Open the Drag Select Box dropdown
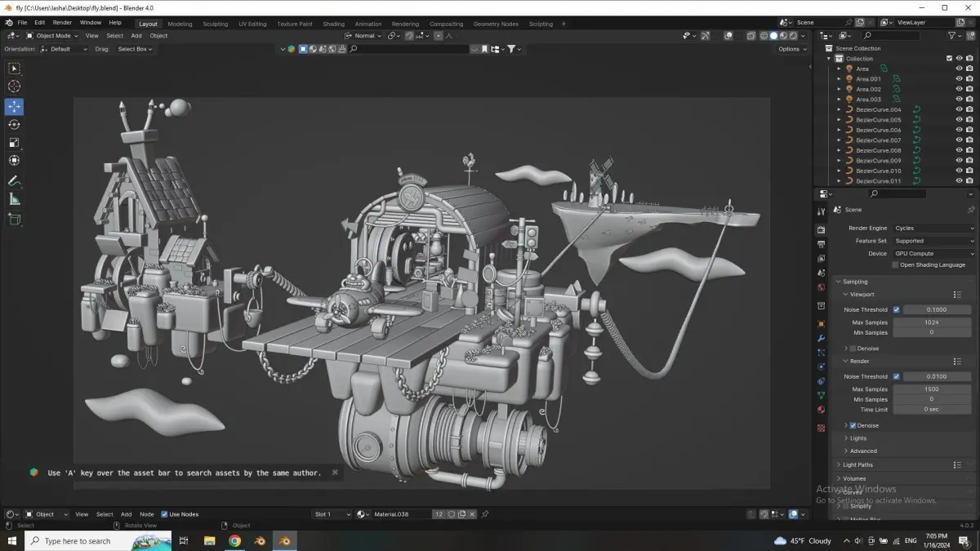This screenshot has height=551, width=980. tap(135, 49)
